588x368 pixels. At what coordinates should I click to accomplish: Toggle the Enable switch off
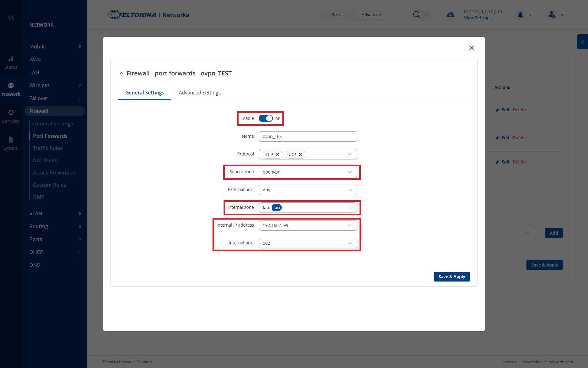[266, 118]
